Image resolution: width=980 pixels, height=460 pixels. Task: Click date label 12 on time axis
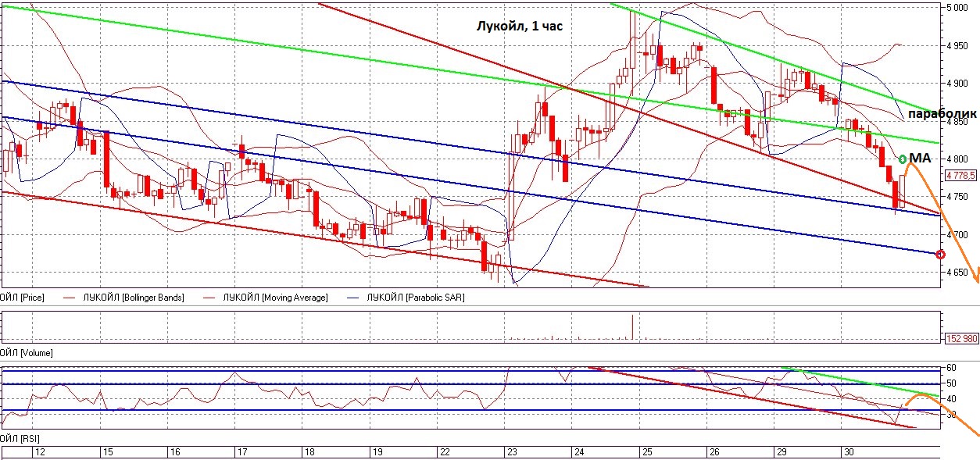40,452
